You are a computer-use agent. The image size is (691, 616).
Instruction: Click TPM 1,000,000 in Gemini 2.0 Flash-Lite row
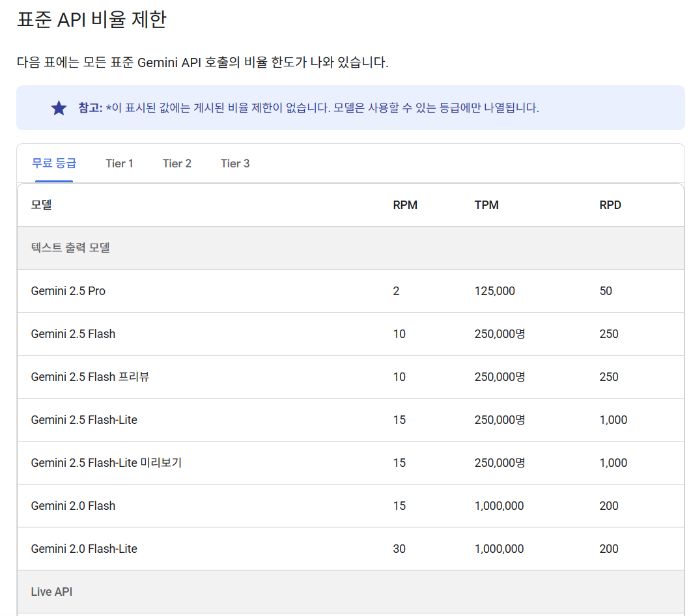pos(499,548)
